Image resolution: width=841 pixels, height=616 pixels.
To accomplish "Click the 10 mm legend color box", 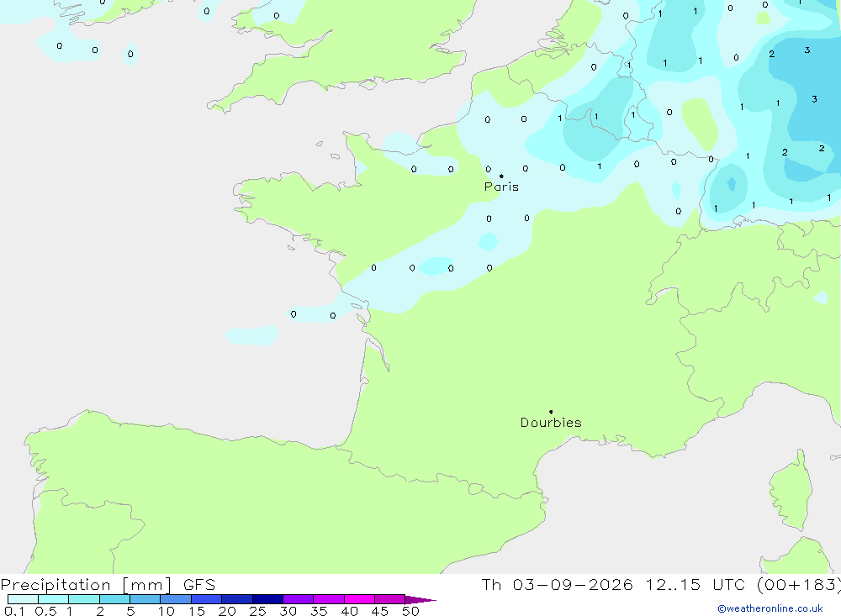I will tap(176, 599).
